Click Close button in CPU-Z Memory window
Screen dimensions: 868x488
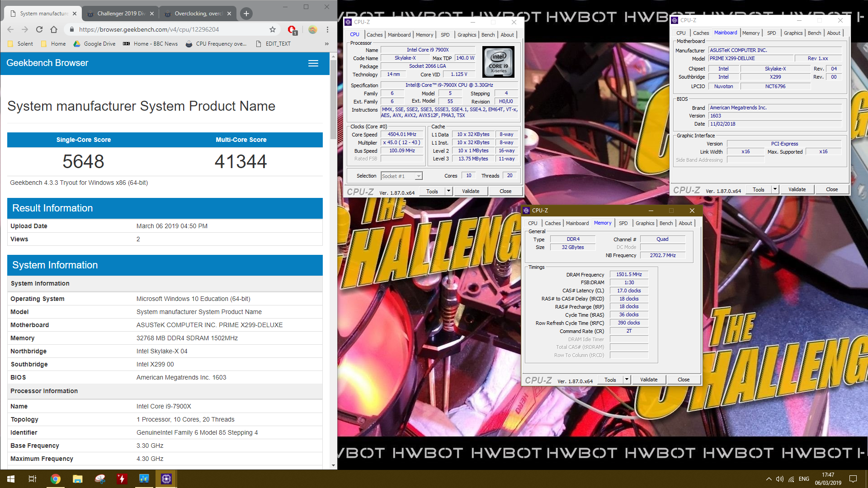684,380
